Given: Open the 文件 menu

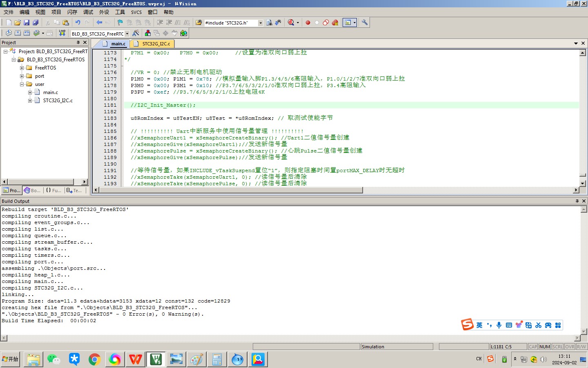Looking at the screenshot, I should point(9,12).
